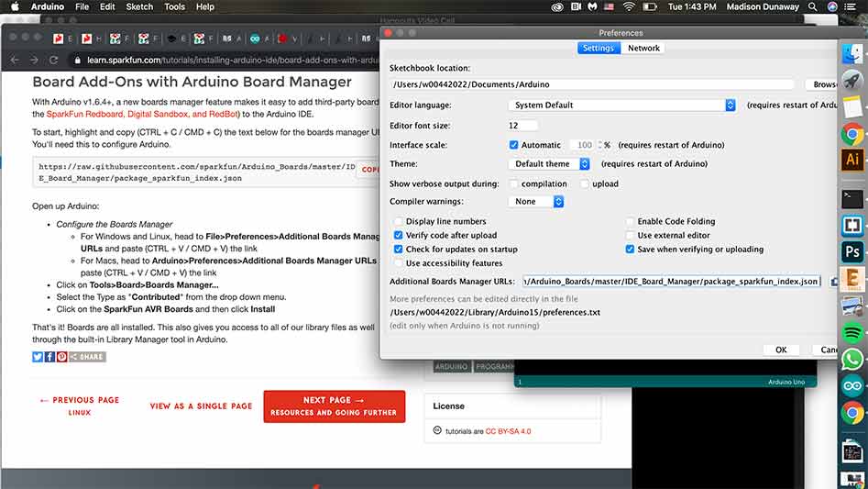Open preferences.txt file path link
The height and width of the screenshot is (489, 868).
point(495,312)
